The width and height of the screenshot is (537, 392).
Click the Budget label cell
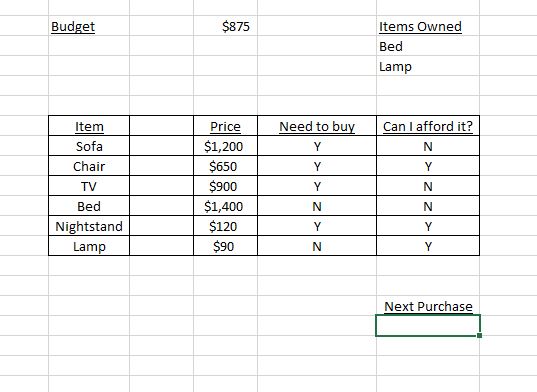(x=89, y=26)
